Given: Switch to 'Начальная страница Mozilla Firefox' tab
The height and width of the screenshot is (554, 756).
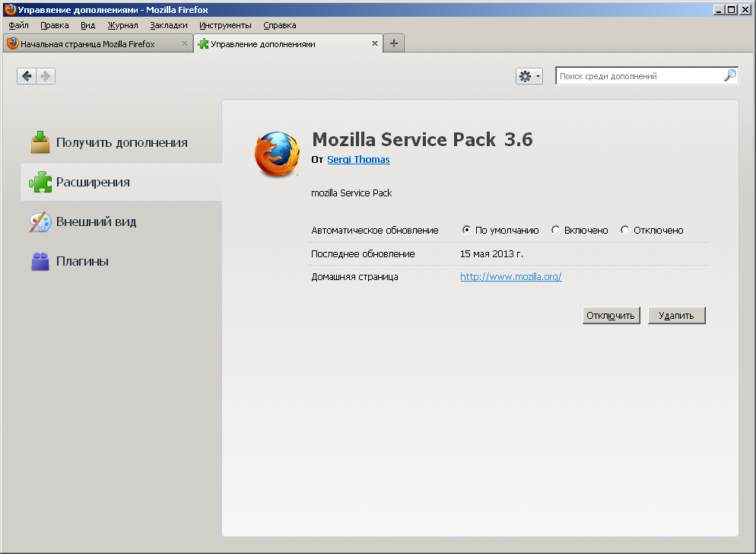Looking at the screenshot, I should coord(98,44).
